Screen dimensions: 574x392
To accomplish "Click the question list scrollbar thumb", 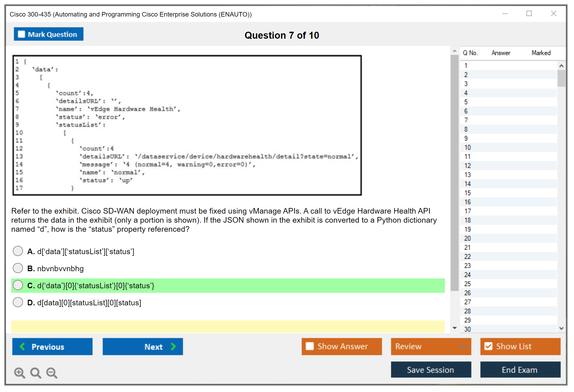I will (561, 78).
